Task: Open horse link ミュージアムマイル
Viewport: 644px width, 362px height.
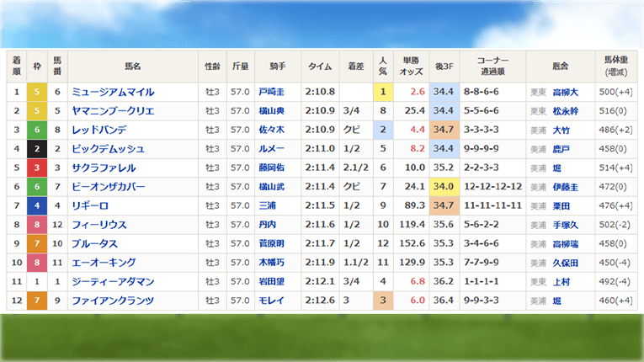Action: [x=113, y=92]
